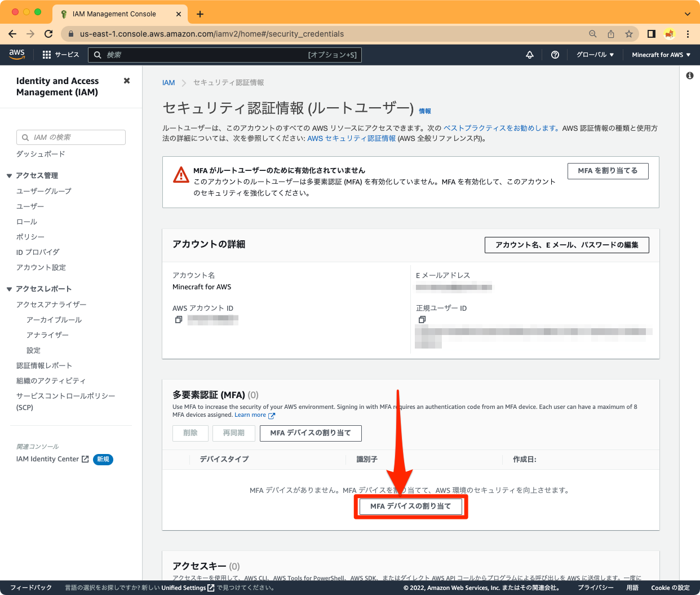Open the notifications bell

point(529,55)
